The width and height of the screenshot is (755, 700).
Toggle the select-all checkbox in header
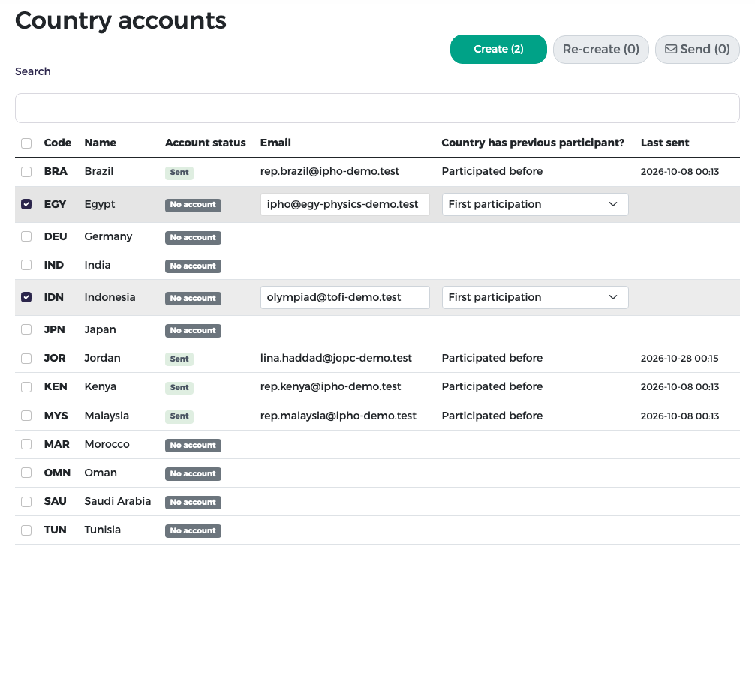(26, 143)
